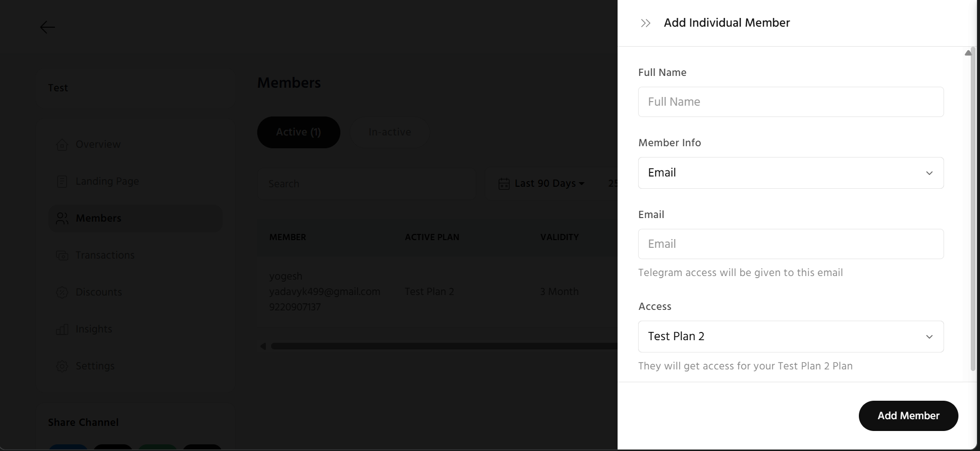Click the Settings gear icon
980x451 pixels.
click(62, 366)
